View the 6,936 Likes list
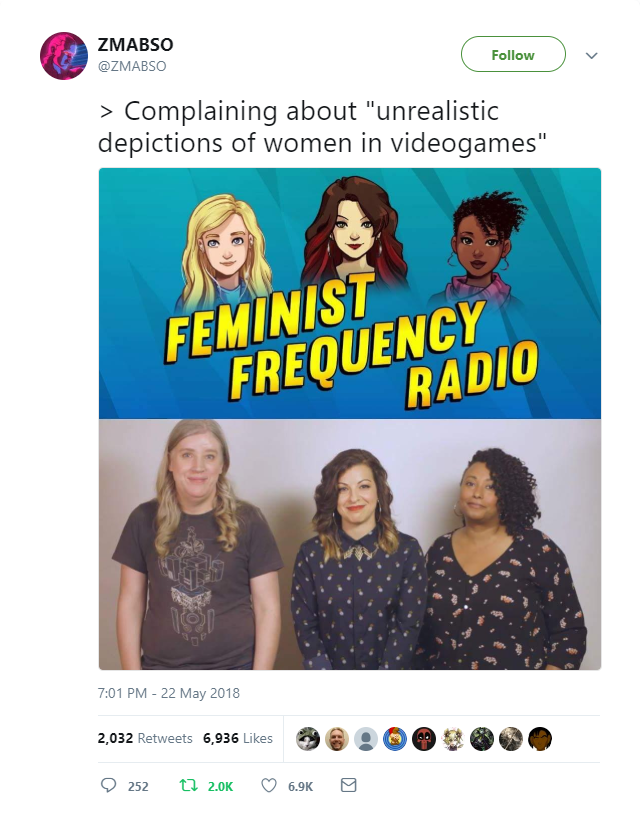The width and height of the screenshot is (640, 824). tap(238, 738)
